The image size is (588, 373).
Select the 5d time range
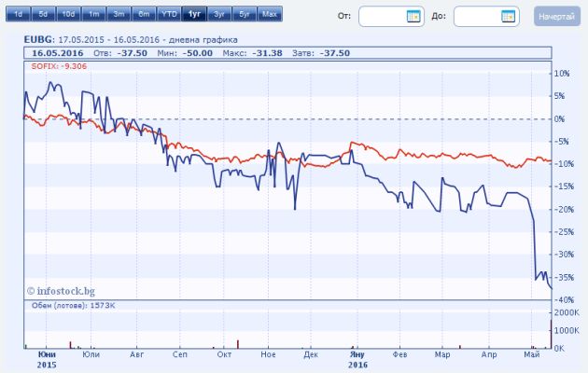pyautogui.click(x=43, y=15)
